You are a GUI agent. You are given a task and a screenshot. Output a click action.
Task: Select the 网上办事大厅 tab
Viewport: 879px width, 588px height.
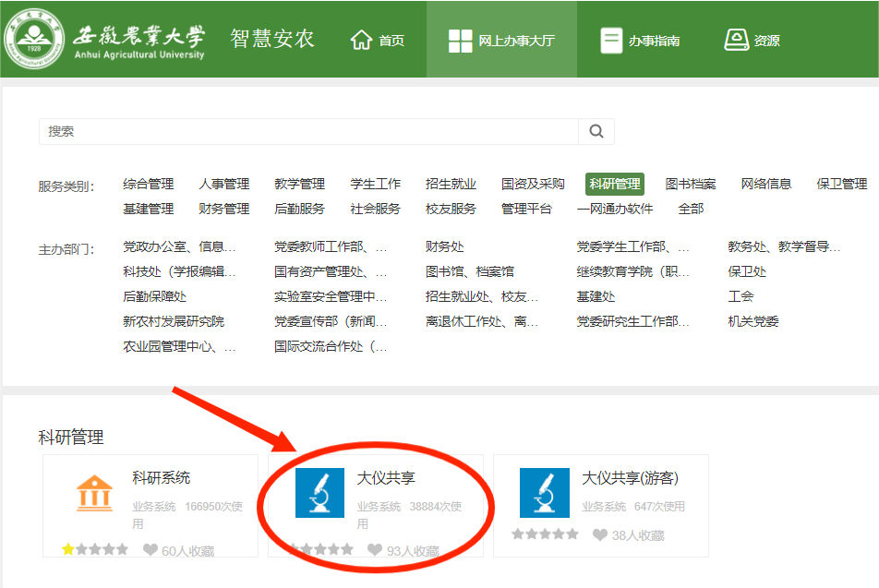click(x=501, y=40)
